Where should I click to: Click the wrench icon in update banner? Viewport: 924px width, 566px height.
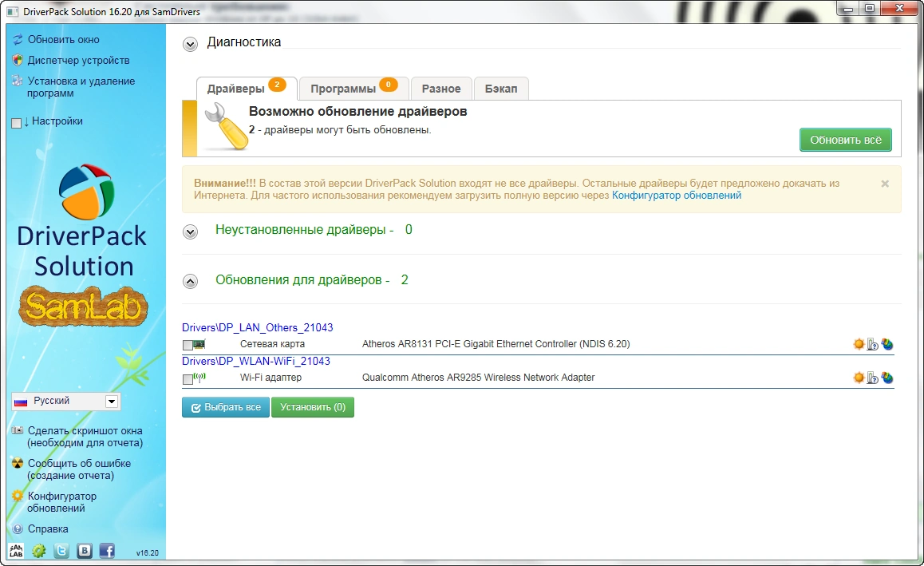[226, 127]
